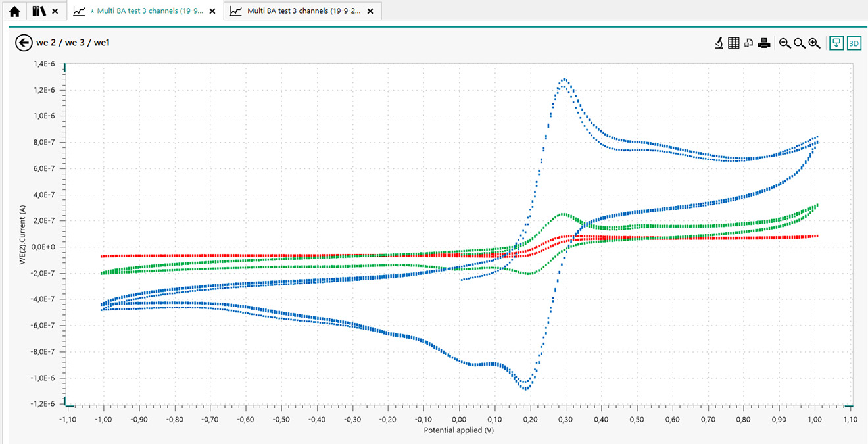Show the data grid table view
868x444 pixels.
point(733,43)
